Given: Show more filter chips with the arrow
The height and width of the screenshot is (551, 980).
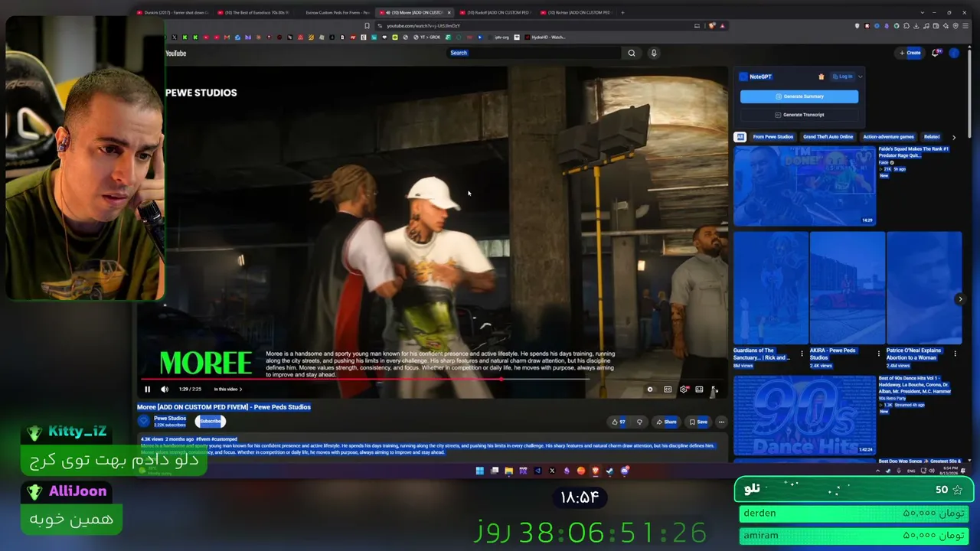Looking at the screenshot, I should [954, 137].
